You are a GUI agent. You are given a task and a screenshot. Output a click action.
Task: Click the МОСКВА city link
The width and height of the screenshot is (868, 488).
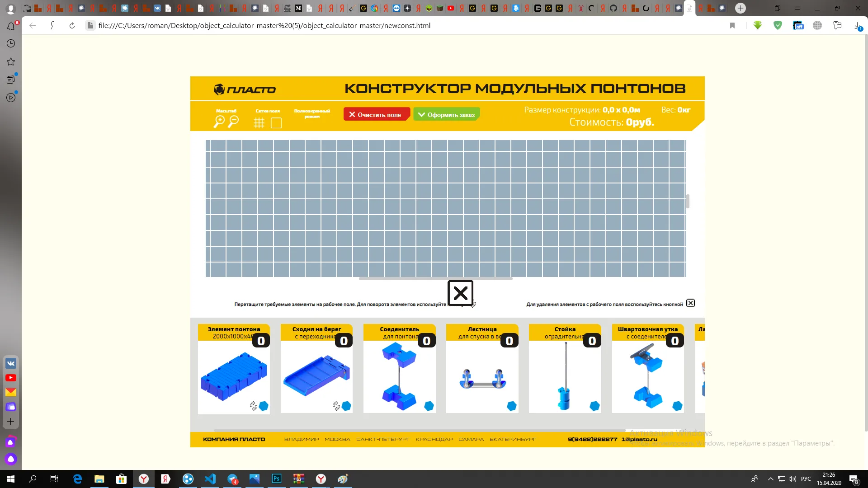click(x=337, y=439)
